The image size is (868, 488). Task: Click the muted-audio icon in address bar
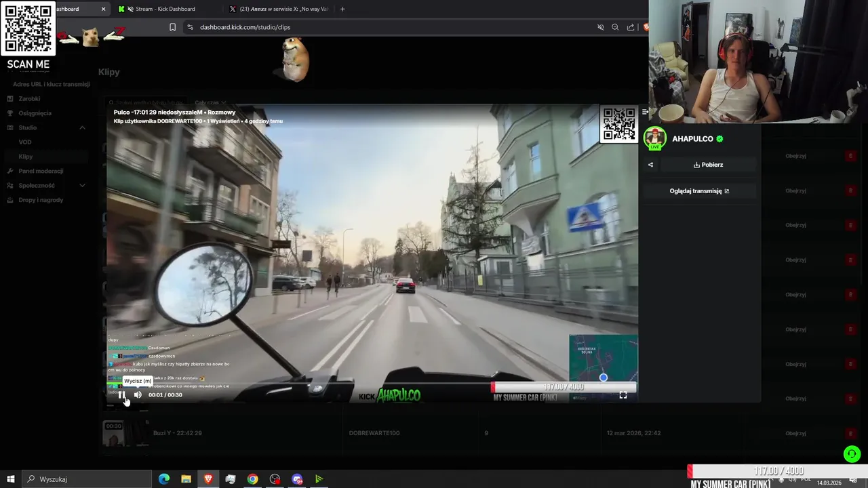click(600, 27)
